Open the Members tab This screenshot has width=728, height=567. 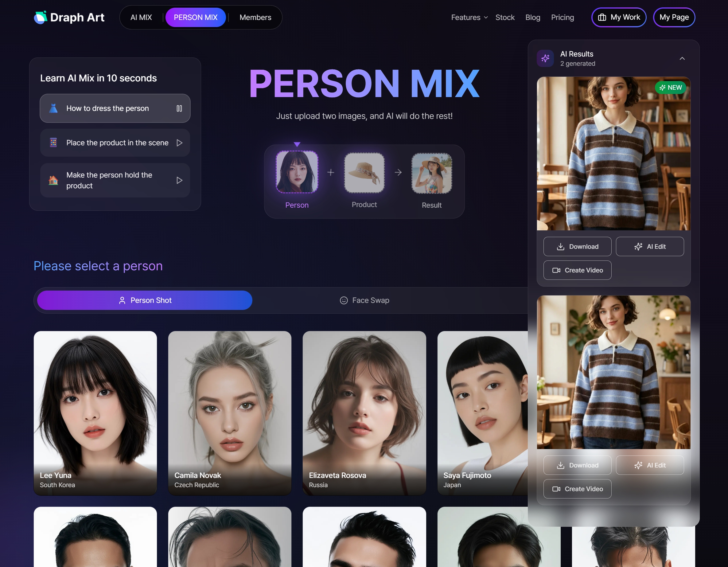coord(255,17)
